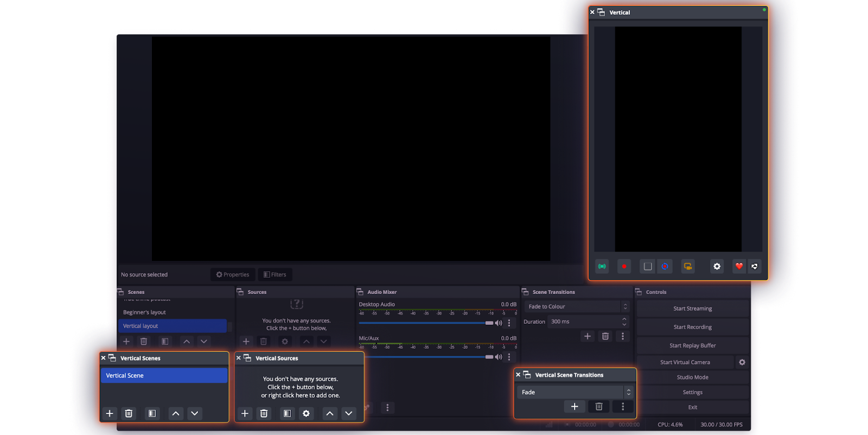Toggle Studio Mode in Controls

pyautogui.click(x=693, y=377)
